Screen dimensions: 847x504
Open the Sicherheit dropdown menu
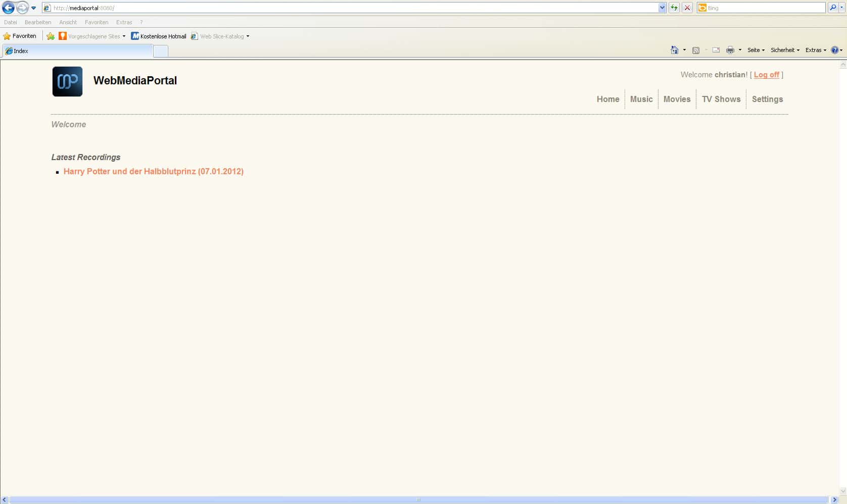785,50
